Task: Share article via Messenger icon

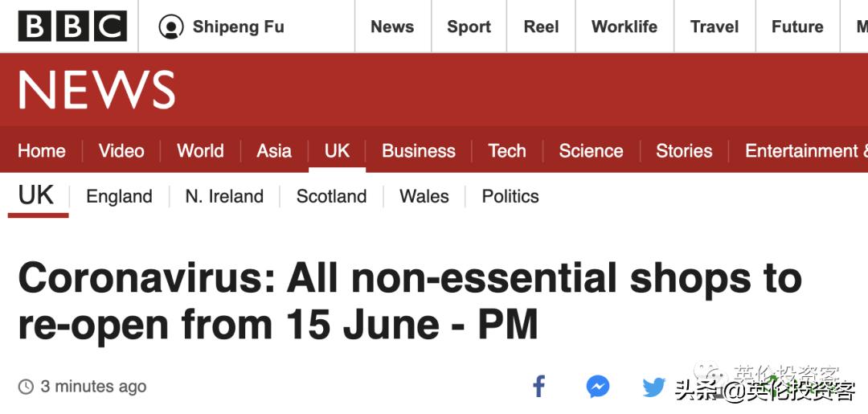Action: (597, 387)
